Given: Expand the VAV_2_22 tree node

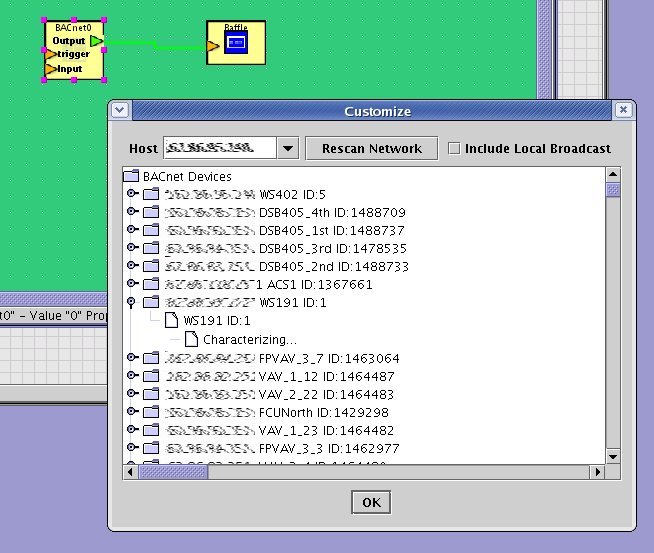Looking at the screenshot, I should point(132,393).
